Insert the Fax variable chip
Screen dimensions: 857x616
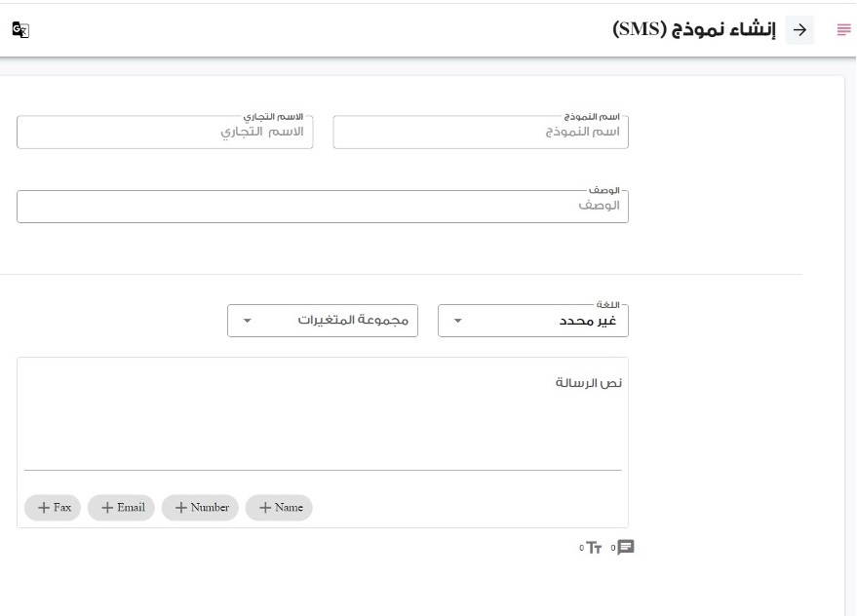pos(53,508)
